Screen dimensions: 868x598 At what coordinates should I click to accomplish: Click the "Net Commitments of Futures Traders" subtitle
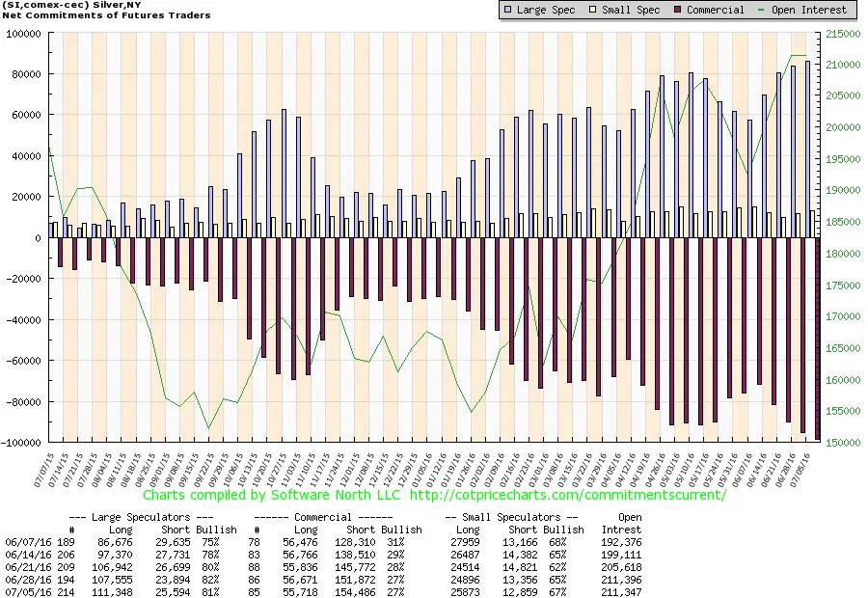pyautogui.click(x=106, y=15)
